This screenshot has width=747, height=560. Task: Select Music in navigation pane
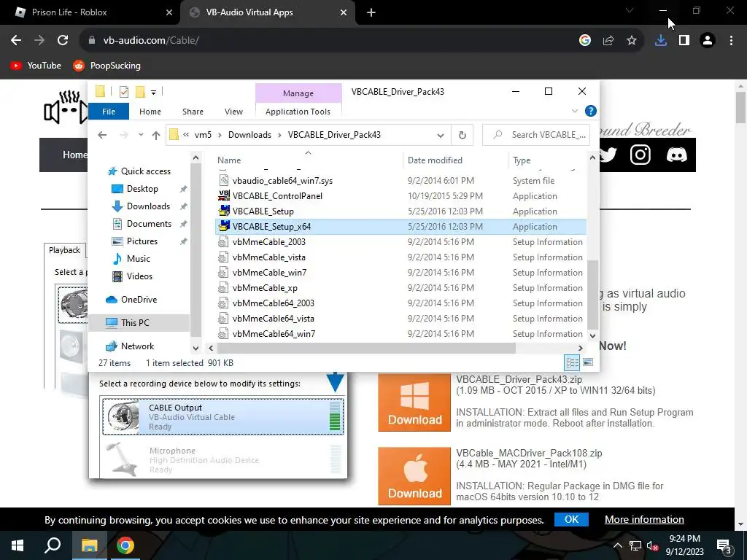pos(138,259)
